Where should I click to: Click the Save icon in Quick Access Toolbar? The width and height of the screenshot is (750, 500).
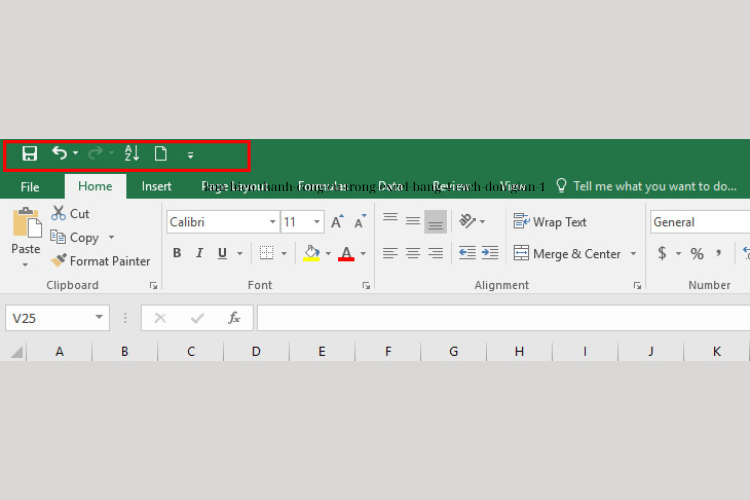coord(29,154)
